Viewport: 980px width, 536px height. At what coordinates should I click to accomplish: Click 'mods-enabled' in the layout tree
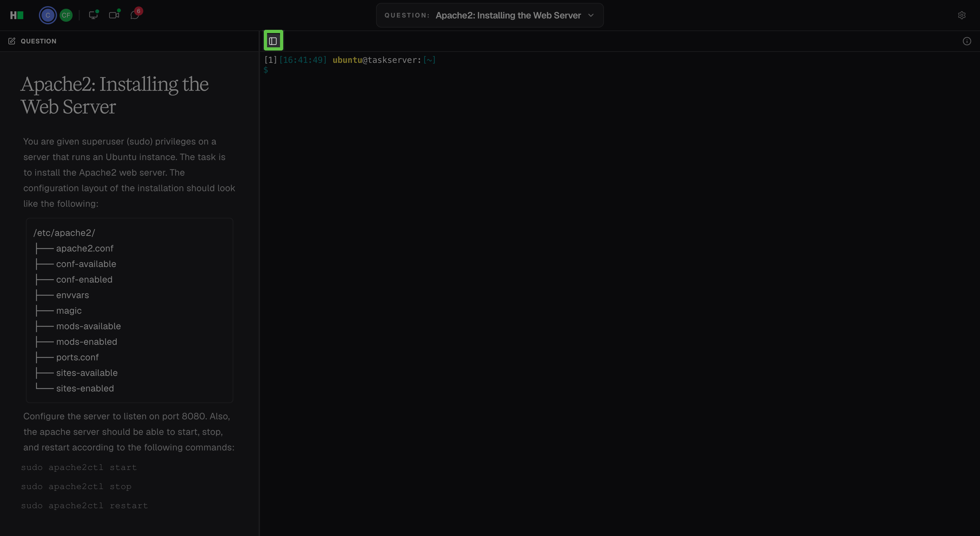click(87, 342)
